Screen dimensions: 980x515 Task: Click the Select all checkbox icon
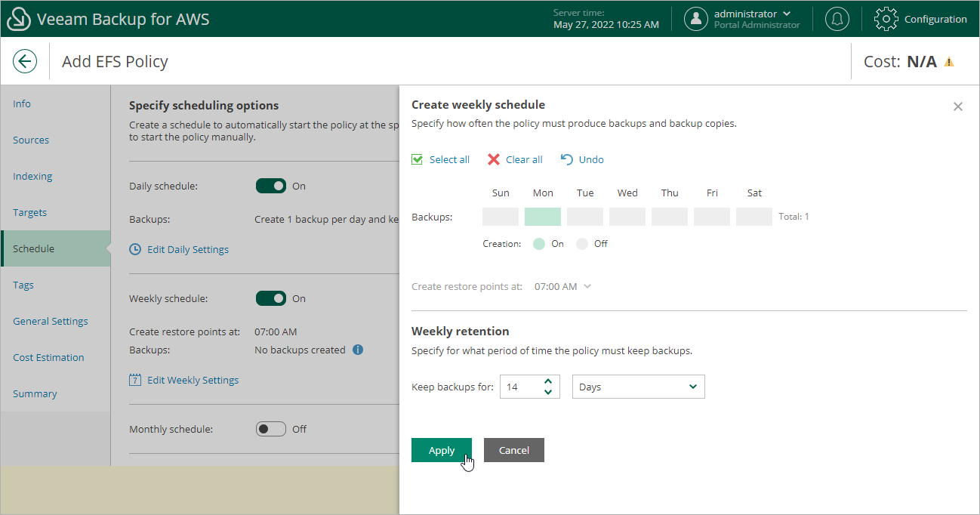click(x=417, y=159)
